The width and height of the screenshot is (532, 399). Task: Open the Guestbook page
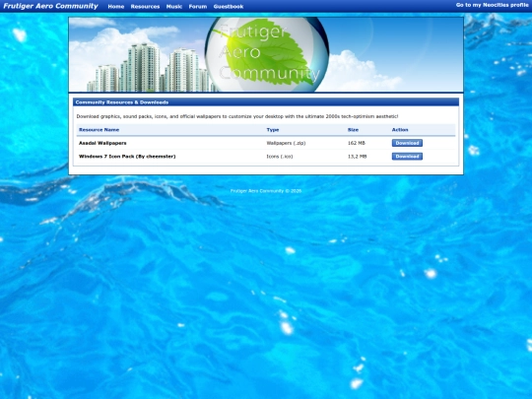229,7
